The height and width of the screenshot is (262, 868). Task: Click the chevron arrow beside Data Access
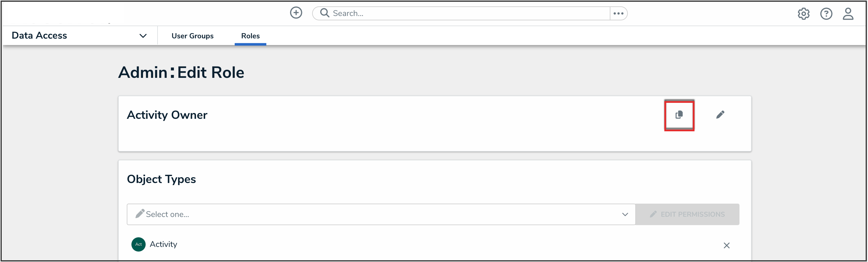coord(143,36)
